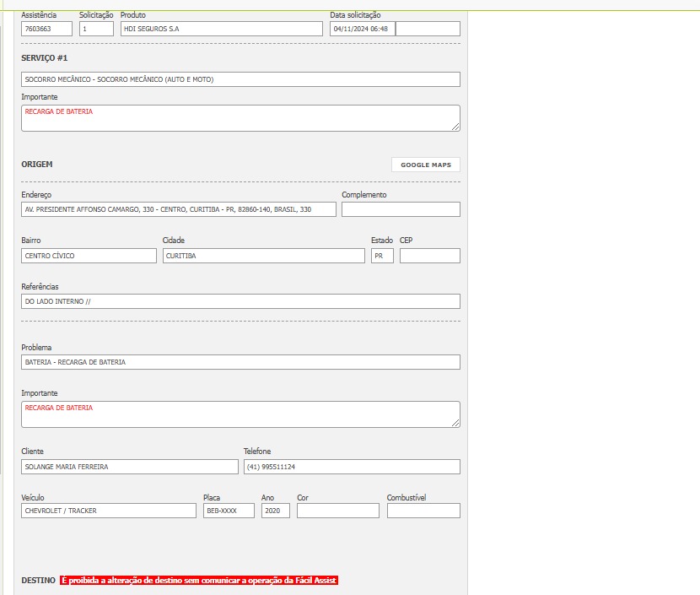700x595 pixels.
Task: Focus the empty Complemento field
Action: click(401, 209)
